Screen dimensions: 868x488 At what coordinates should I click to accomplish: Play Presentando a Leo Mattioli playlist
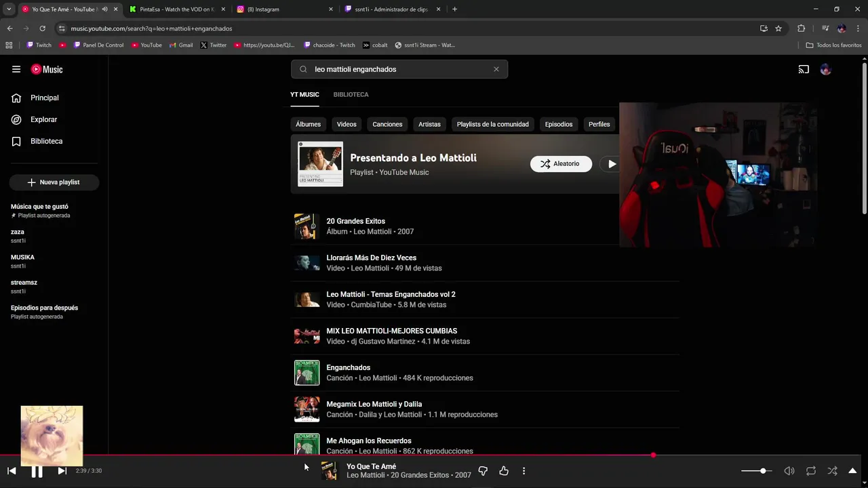coord(612,164)
